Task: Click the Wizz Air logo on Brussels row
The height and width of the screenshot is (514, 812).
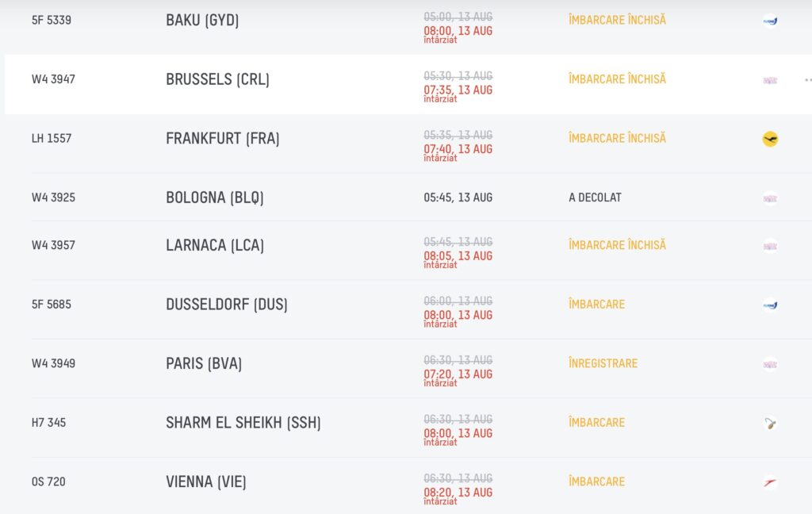Action: click(x=770, y=80)
